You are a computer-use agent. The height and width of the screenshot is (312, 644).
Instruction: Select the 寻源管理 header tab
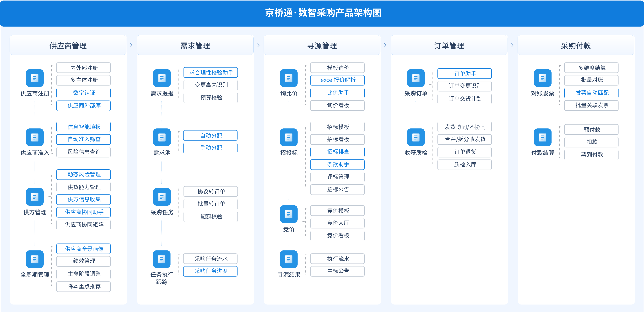[322, 45]
